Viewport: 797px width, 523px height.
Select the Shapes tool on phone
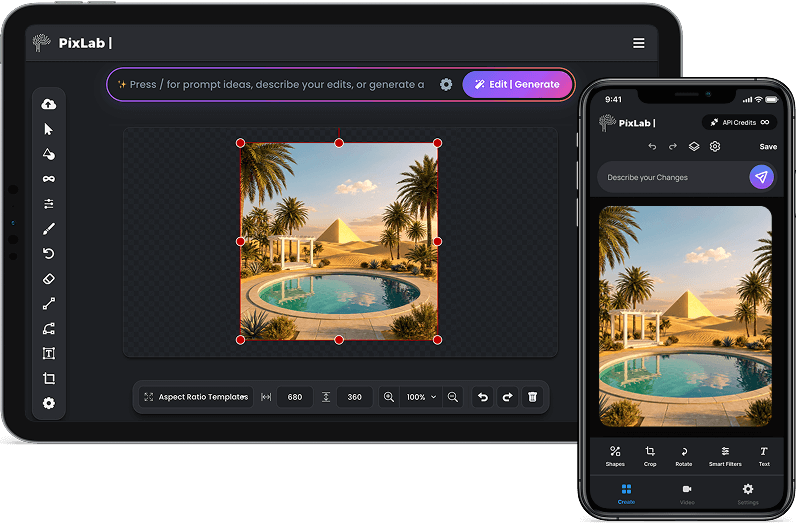click(x=615, y=456)
